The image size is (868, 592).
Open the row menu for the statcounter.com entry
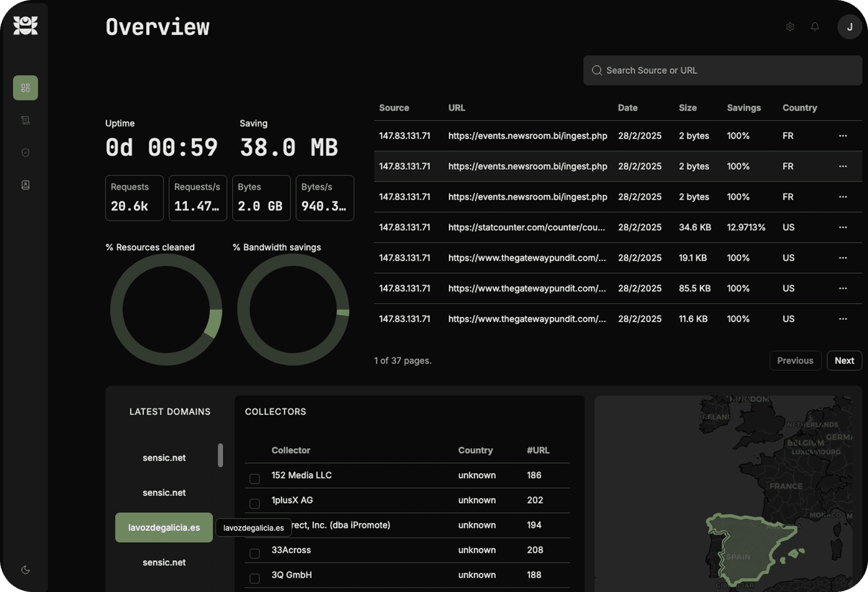[843, 227]
